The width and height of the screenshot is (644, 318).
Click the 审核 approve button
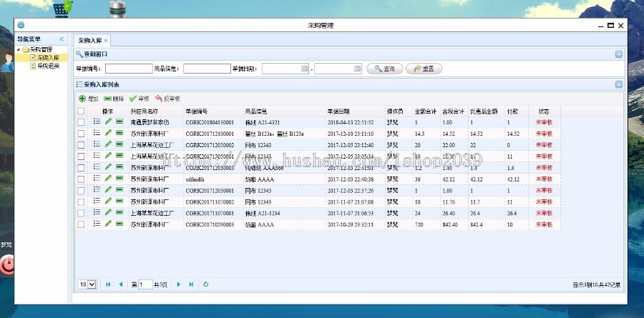[x=140, y=99]
